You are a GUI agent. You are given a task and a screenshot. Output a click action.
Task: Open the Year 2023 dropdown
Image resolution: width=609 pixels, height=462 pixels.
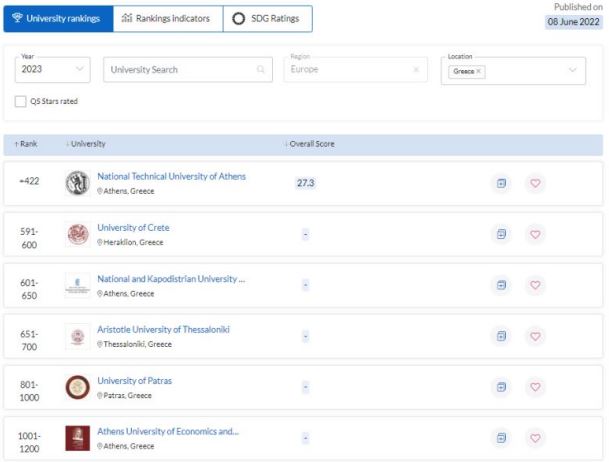[53, 70]
